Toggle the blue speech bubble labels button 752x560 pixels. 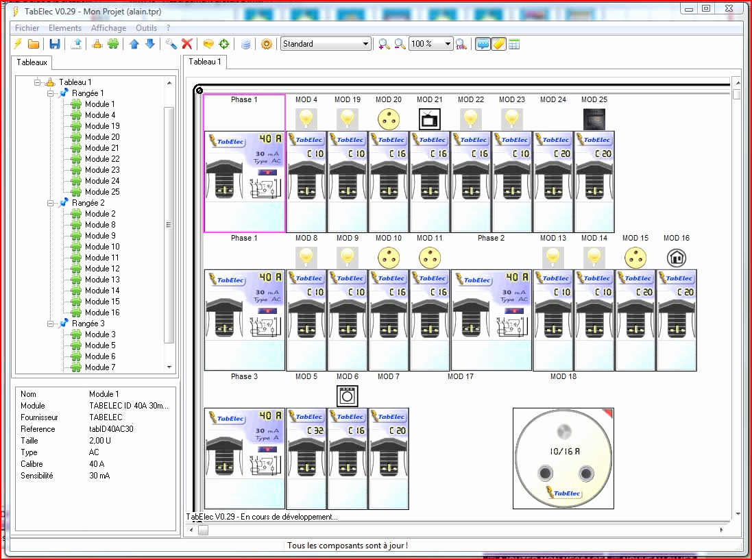[483, 44]
